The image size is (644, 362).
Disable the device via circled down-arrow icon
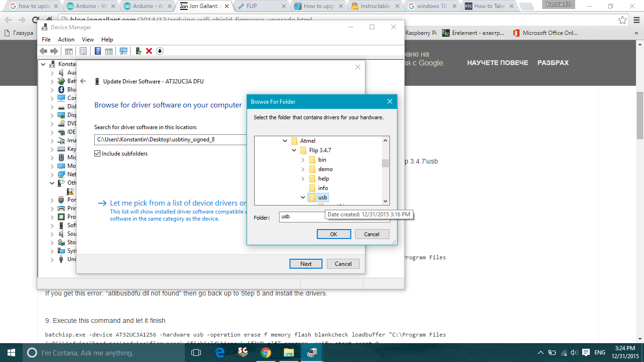coord(159,50)
